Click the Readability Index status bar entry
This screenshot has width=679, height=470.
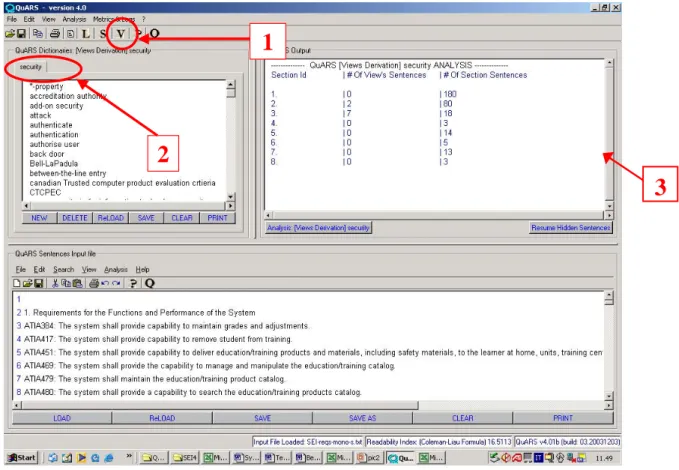(439, 442)
